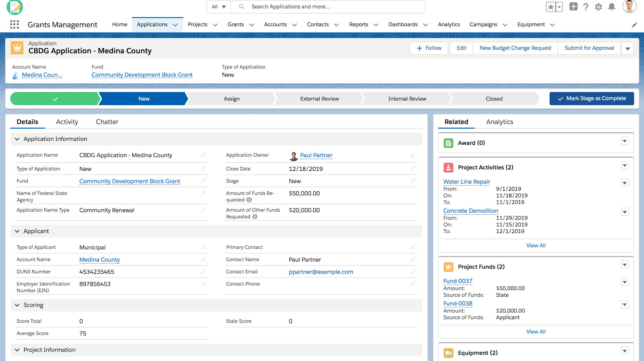The image size is (644, 361).
Task: Open the All search scope dropdown
Action: [218, 7]
